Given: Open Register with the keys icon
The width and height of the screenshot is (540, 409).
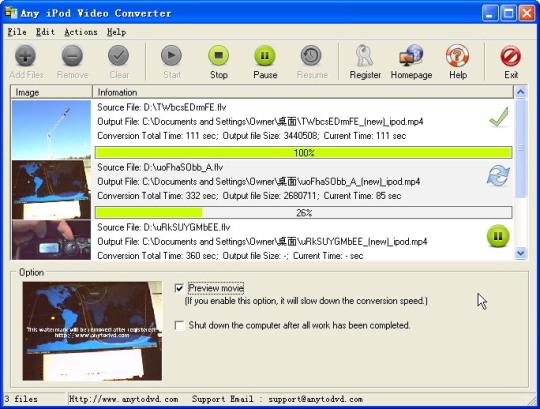Looking at the screenshot, I should tap(364, 55).
